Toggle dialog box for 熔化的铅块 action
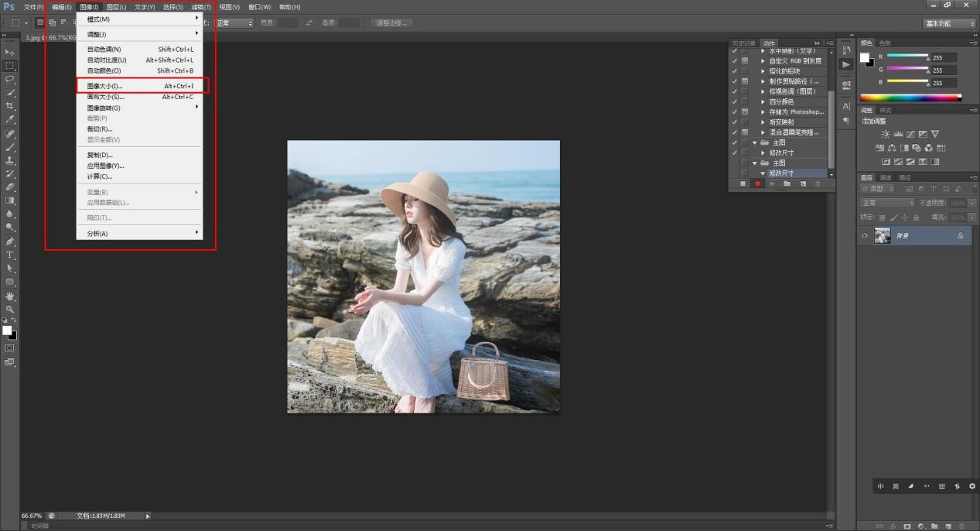The height and width of the screenshot is (531, 980). pos(745,70)
